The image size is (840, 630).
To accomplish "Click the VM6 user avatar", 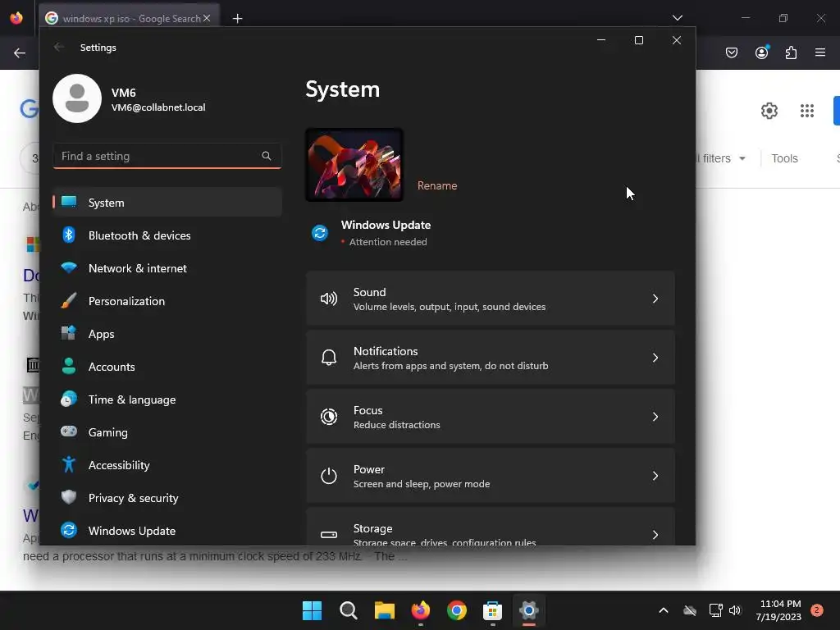I will click(77, 98).
